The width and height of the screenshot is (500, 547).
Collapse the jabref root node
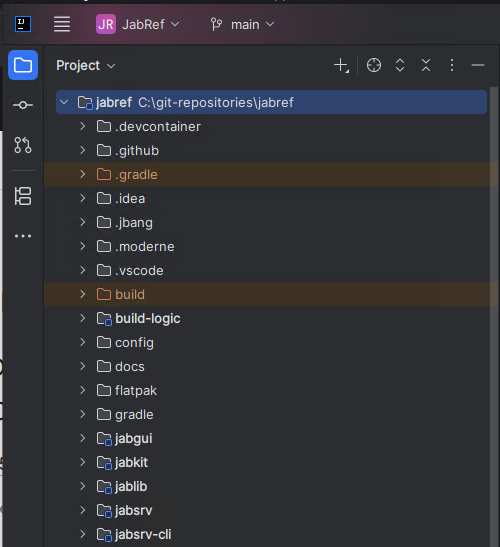pyautogui.click(x=64, y=102)
